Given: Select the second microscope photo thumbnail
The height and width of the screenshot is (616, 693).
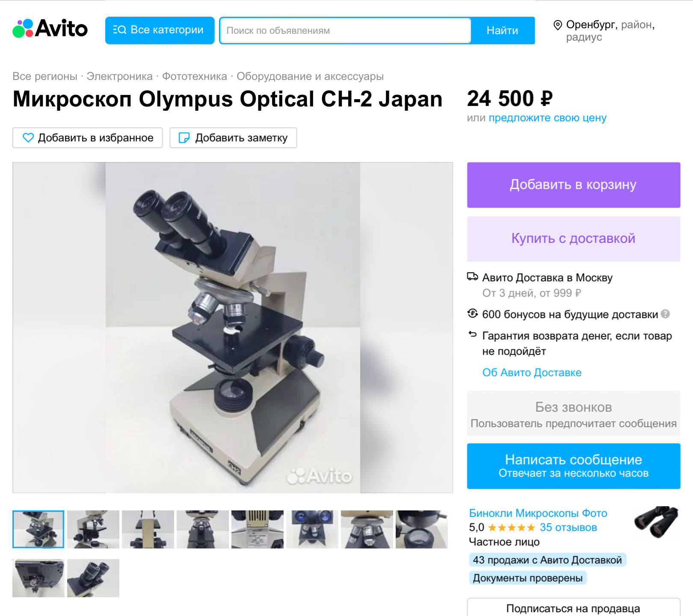Looking at the screenshot, I should 93,529.
